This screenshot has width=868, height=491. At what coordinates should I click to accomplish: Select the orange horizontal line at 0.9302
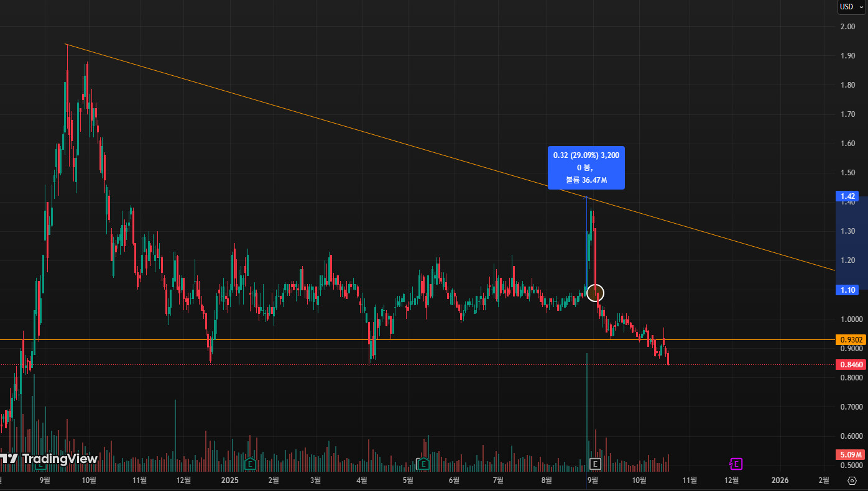[x=417, y=339]
